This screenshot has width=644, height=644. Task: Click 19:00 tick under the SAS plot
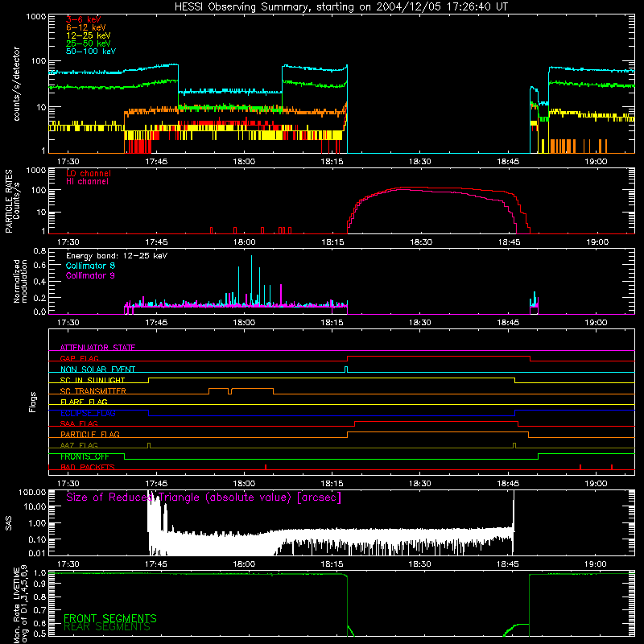(596, 564)
